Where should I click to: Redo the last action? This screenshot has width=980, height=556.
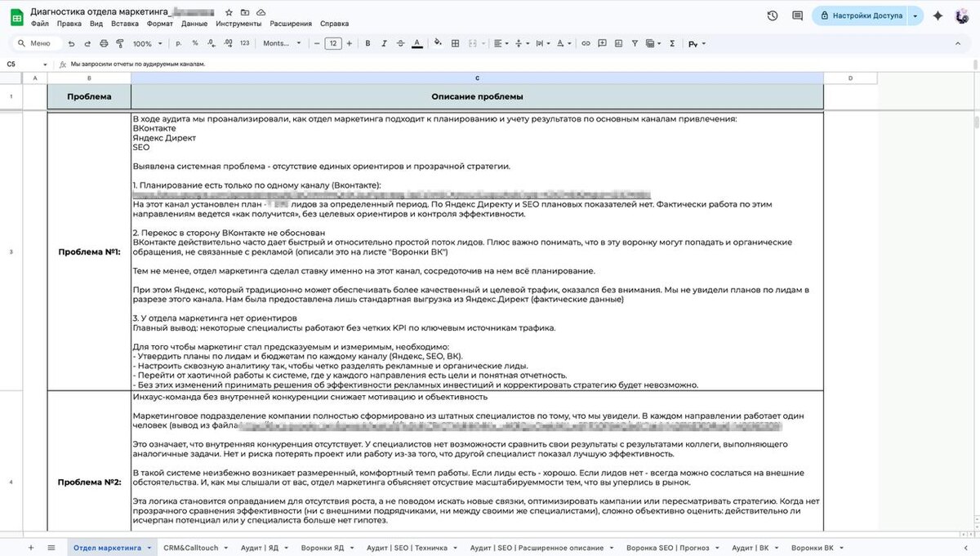pos(87,43)
